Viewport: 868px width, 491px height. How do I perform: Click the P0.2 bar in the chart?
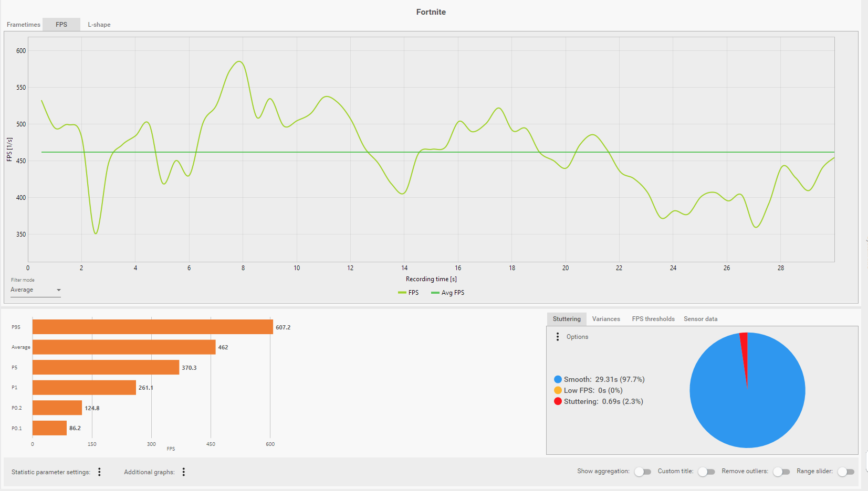coord(57,408)
